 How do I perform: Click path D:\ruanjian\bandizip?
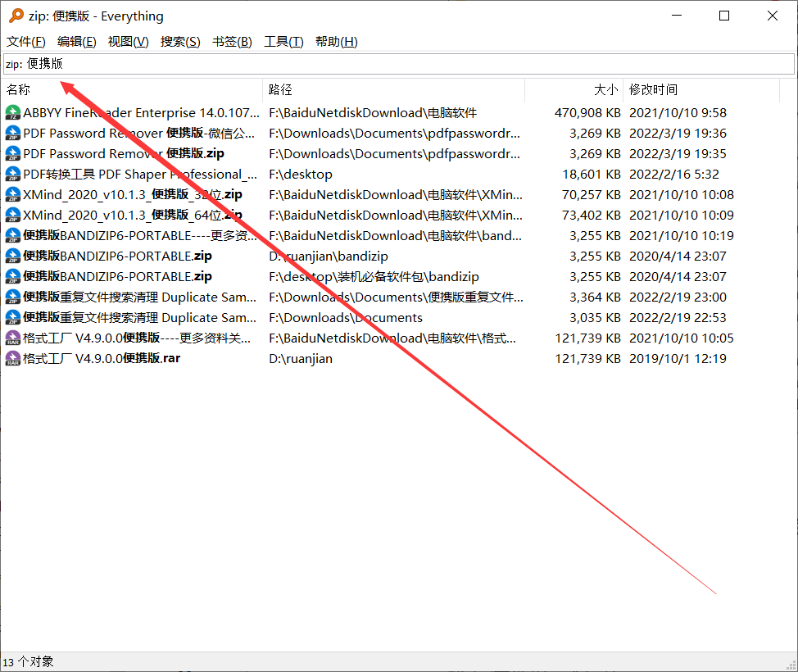[x=329, y=256]
